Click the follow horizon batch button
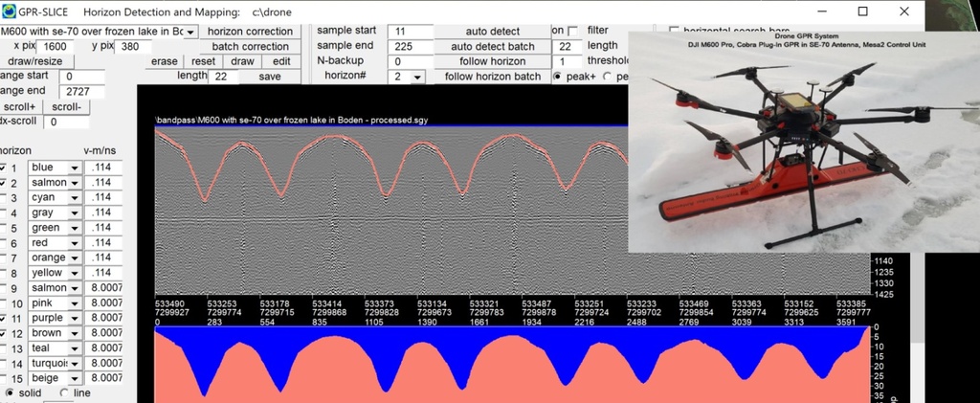This screenshot has height=403, width=980. click(x=493, y=77)
